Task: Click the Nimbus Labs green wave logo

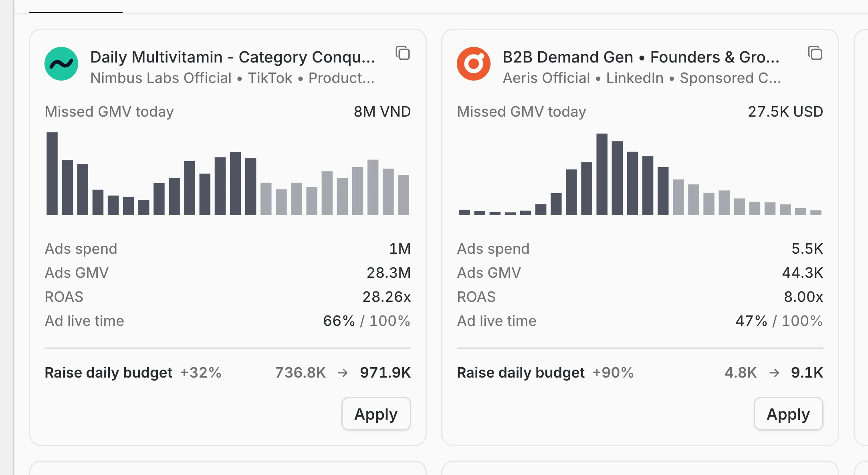Action: click(61, 64)
